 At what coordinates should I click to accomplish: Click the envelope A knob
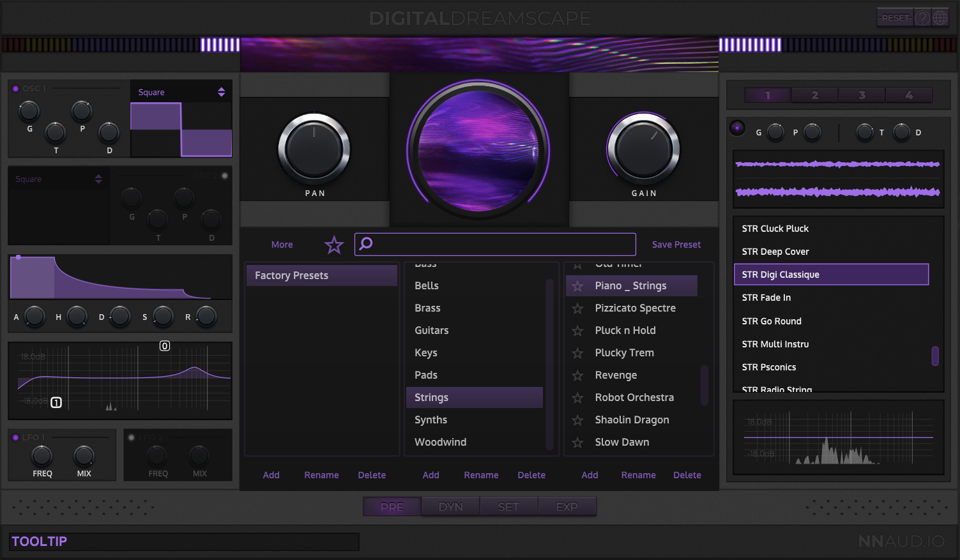34,316
